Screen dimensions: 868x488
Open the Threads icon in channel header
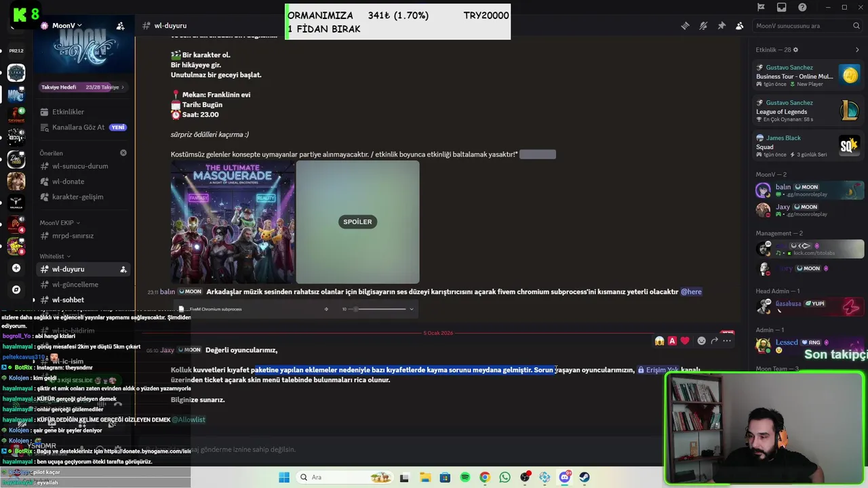click(x=686, y=26)
